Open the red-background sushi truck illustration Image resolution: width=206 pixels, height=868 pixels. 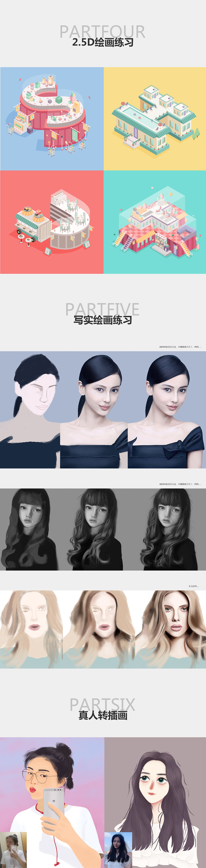tap(52, 222)
